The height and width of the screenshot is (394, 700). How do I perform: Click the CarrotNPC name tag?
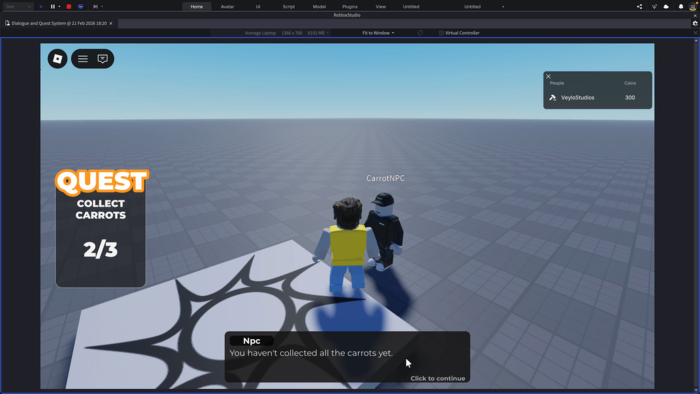385,178
